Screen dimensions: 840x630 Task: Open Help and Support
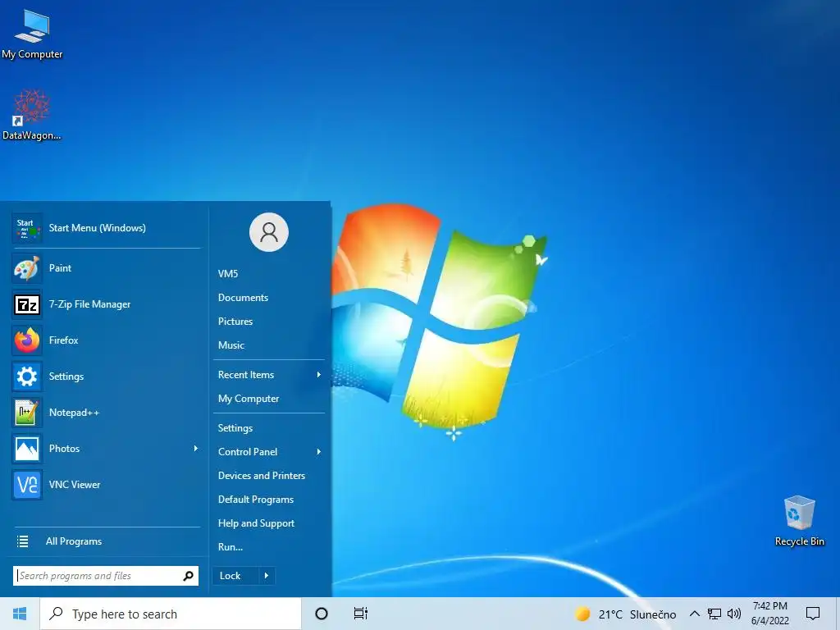(256, 523)
